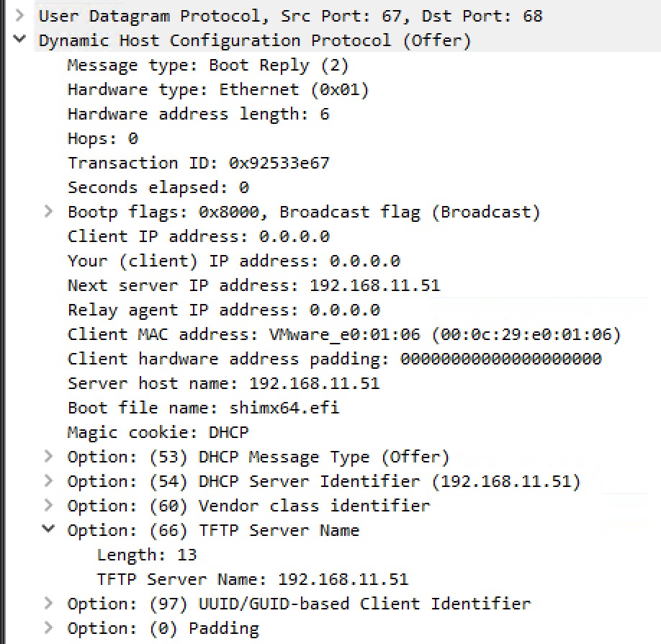Expand Option 97 UUID/GUID-based Client Identifier
This screenshot has height=644, width=661.
48,604
